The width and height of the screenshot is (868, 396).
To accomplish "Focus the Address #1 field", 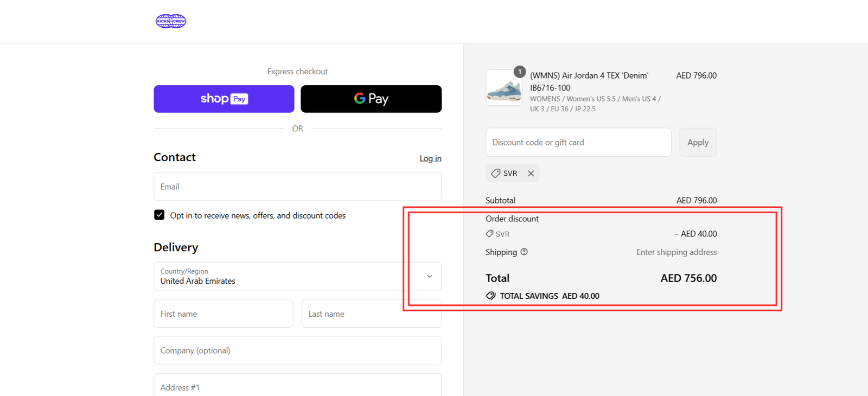I will pyautogui.click(x=298, y=385).
